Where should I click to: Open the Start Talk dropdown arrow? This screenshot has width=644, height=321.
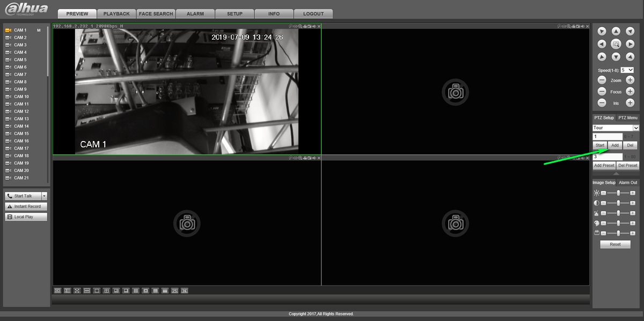coord(45,196)
